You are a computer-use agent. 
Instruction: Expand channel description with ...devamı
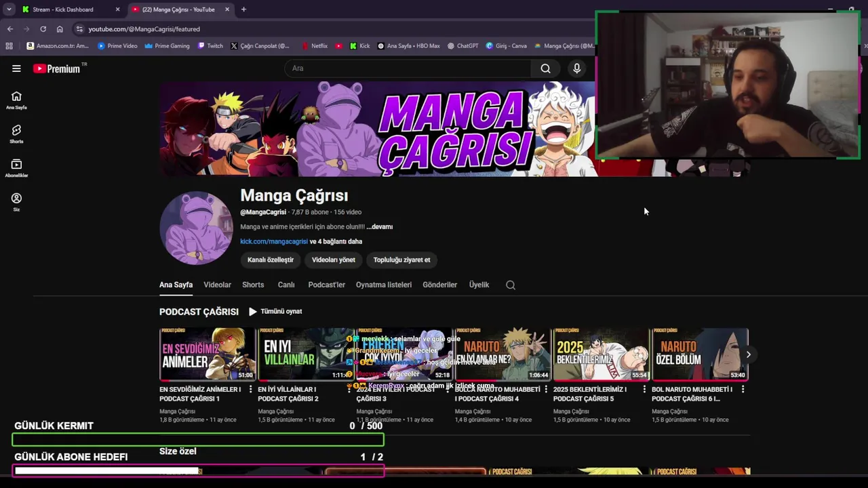[x=380, y=227]
